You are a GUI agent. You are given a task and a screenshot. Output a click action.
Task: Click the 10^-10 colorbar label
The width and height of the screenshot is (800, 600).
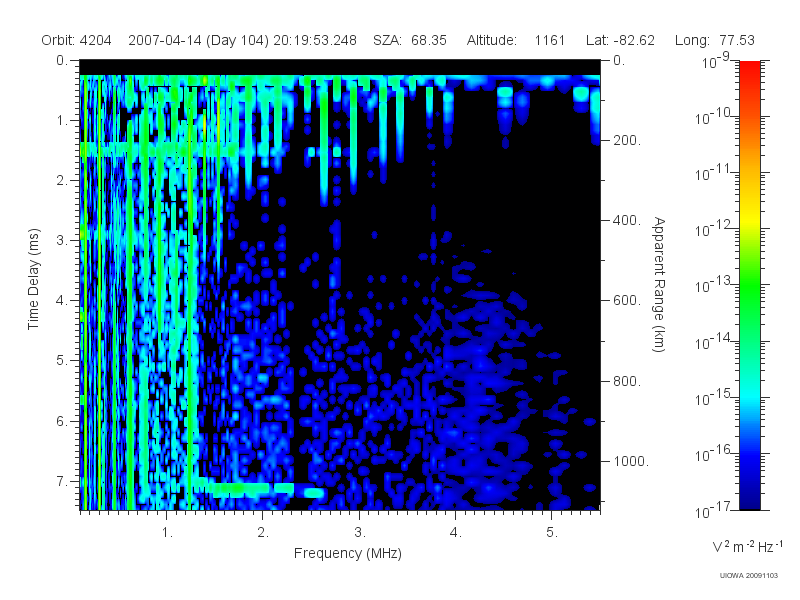(x=714, y=117)
